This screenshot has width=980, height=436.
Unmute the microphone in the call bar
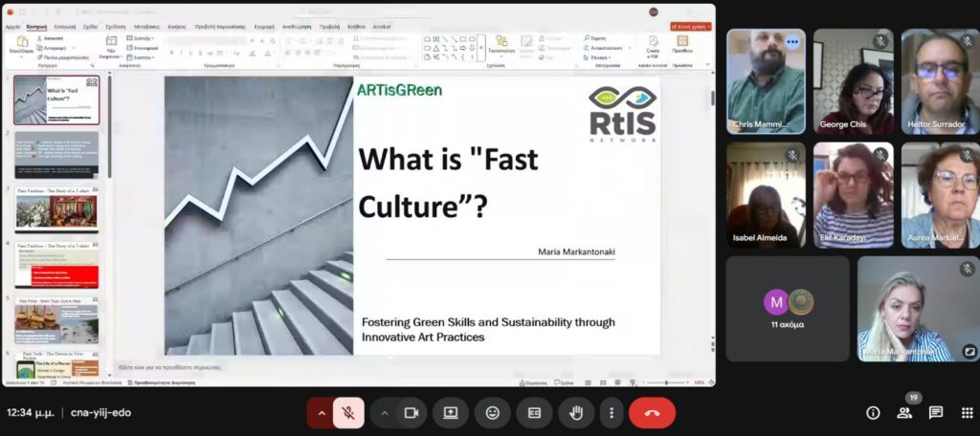click(x=349, y=413)
